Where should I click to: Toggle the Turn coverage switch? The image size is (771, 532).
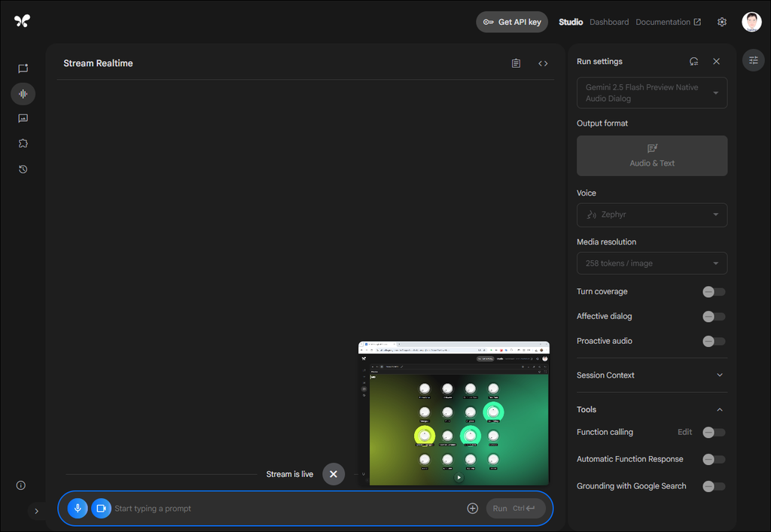pos(714,292)
